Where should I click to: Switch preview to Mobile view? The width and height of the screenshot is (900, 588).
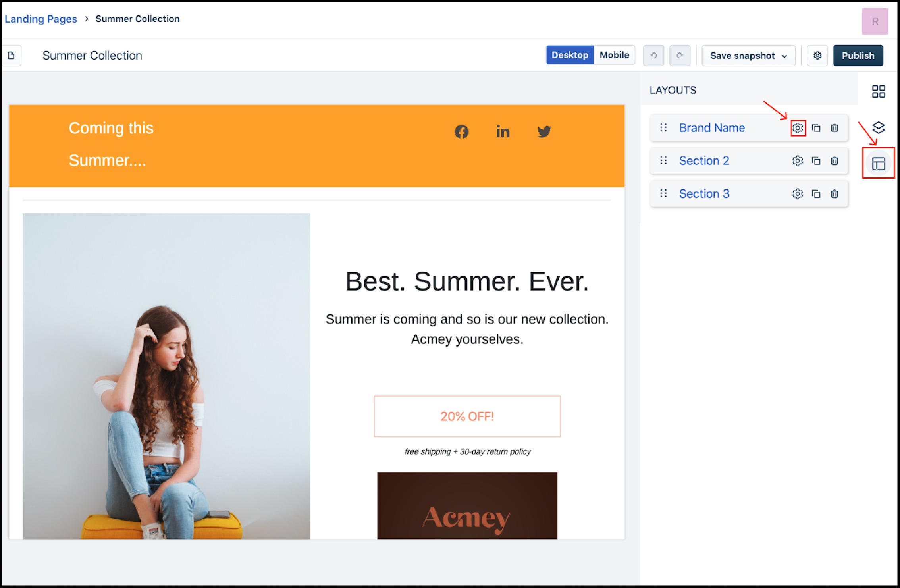click(614, 55)
